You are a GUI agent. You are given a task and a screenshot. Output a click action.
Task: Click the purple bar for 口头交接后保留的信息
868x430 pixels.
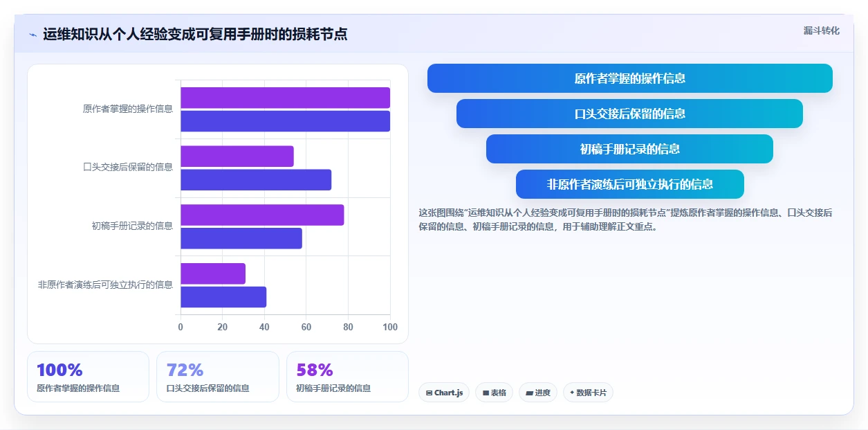pos(237,156)
